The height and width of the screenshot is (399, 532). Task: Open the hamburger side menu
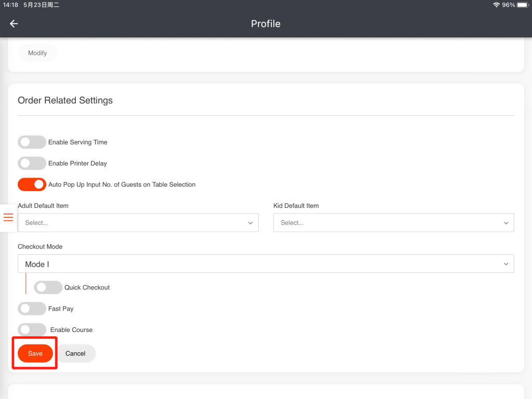coord(8,217)
